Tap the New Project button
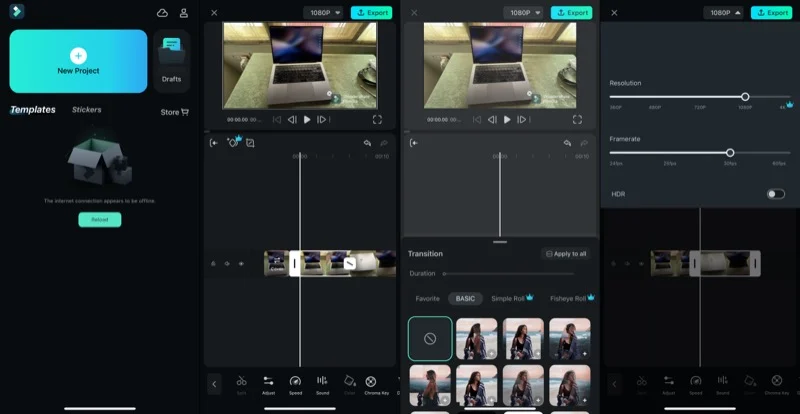Image resolution: width=800 pixels, height=414 pixels. pyautogui.click(x=78, y=61)
